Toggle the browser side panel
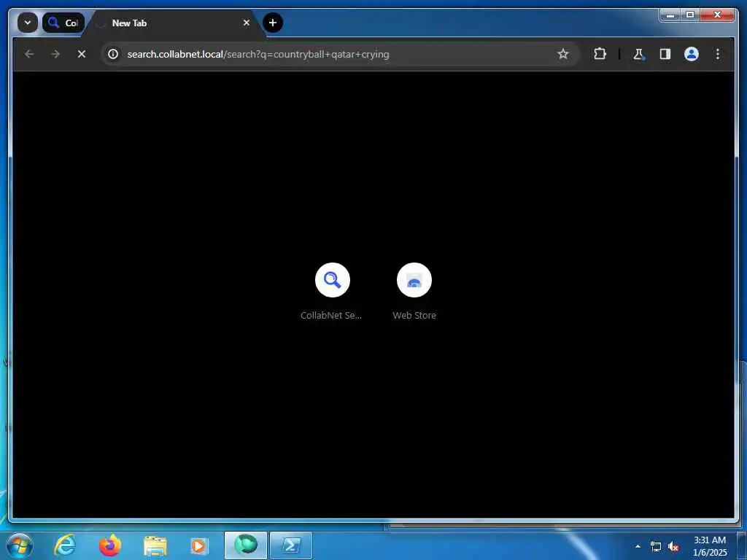The height and width of the screenshot is (560, 747). [x=665, y=54]
